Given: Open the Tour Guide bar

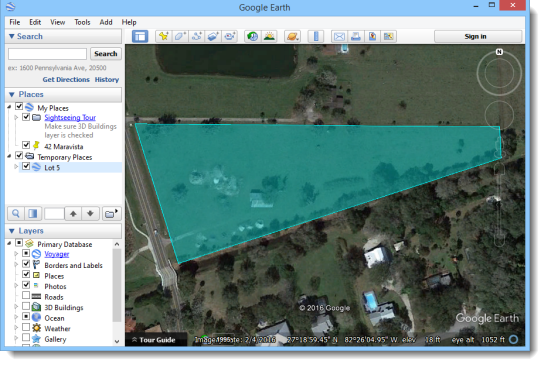Looking at the screenshot, I should tap(153, 340).
